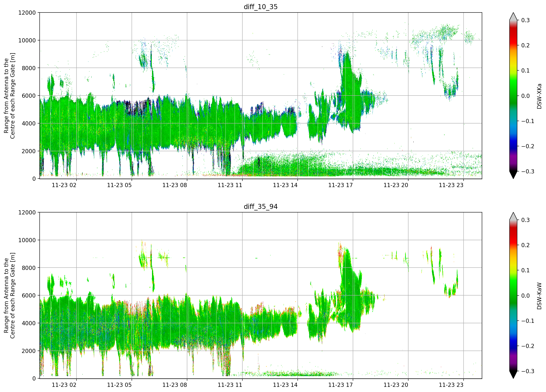This screenshot has height=392, width=546.
Task: Pick the green 0.0 region on top colorbar
Action: click(x=513, y=96)
